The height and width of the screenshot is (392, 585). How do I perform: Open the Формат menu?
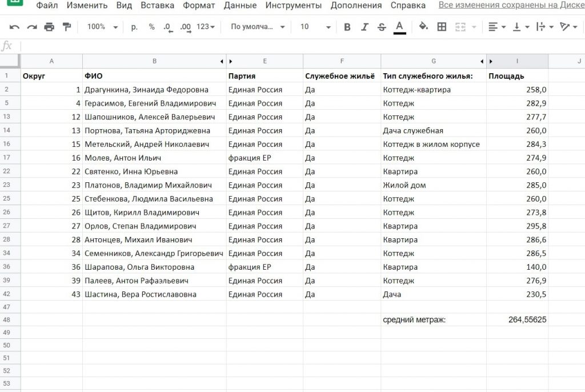[x=199, y=5]
